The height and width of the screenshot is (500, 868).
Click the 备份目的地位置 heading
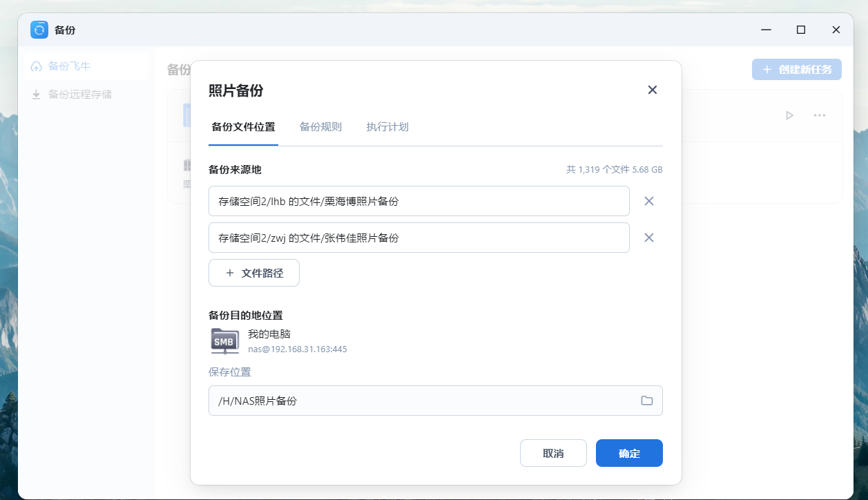point(246,315)
